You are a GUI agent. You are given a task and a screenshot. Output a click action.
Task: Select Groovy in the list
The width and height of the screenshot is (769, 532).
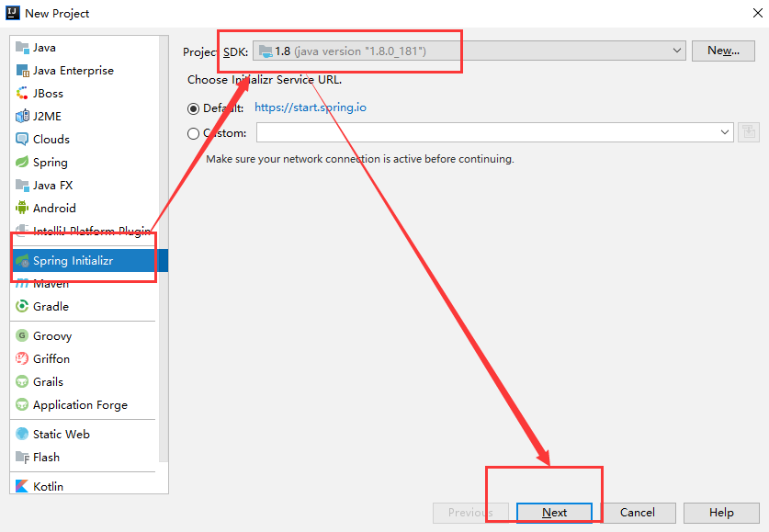85,336
